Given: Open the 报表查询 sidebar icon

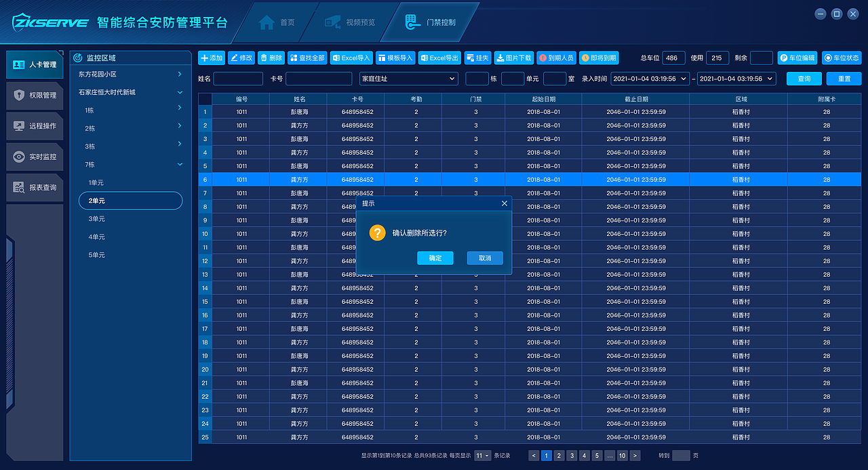Looking at the screenshot, I should 34,187.
